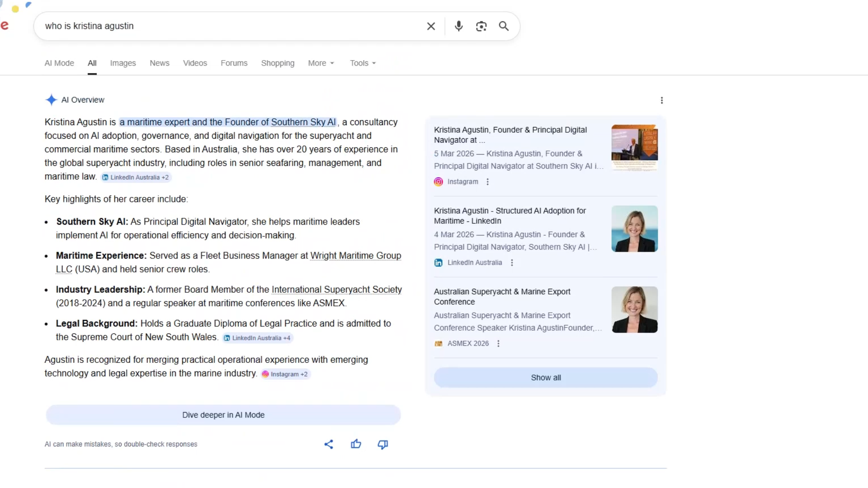Click inside the search query field
Viewport: 868px width, 488px height.
(226, 26)
